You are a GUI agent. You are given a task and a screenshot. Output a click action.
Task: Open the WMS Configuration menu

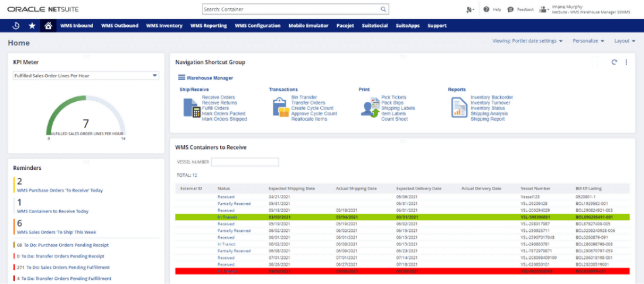click(258, 26)
